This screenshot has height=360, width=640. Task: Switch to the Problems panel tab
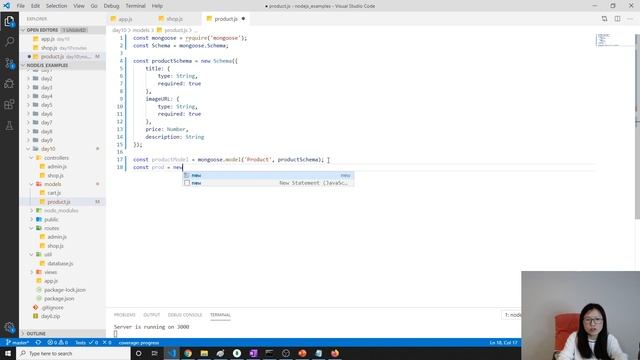tap(124, 315)
